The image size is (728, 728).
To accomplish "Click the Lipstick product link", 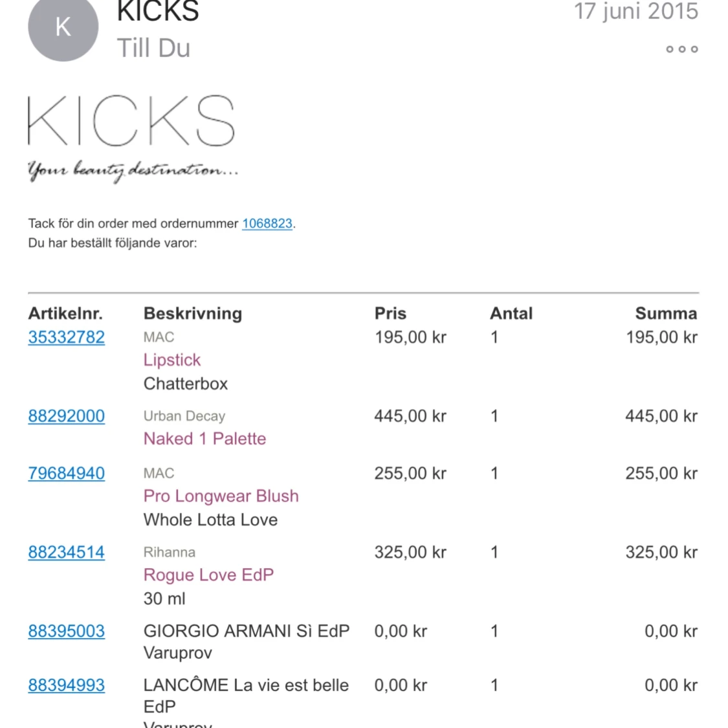I will 172,360.
